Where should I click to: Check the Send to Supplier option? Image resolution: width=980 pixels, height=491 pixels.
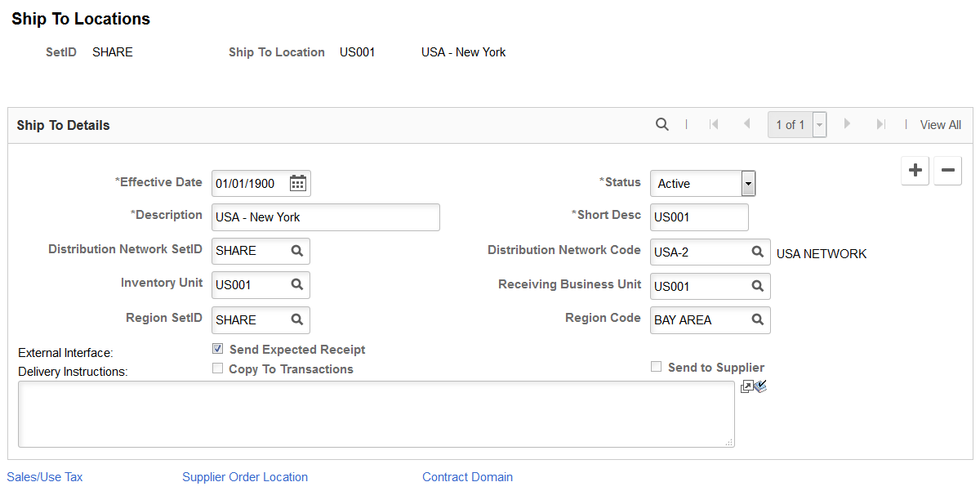pos(656,367)
